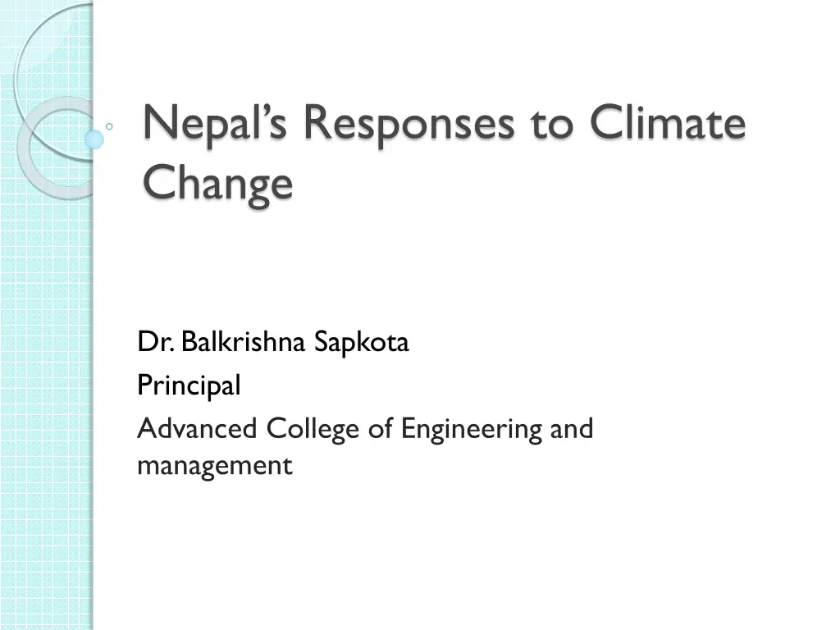Select the "Dr." prefix in the author line
840x630 pixels.
point(155,342)
